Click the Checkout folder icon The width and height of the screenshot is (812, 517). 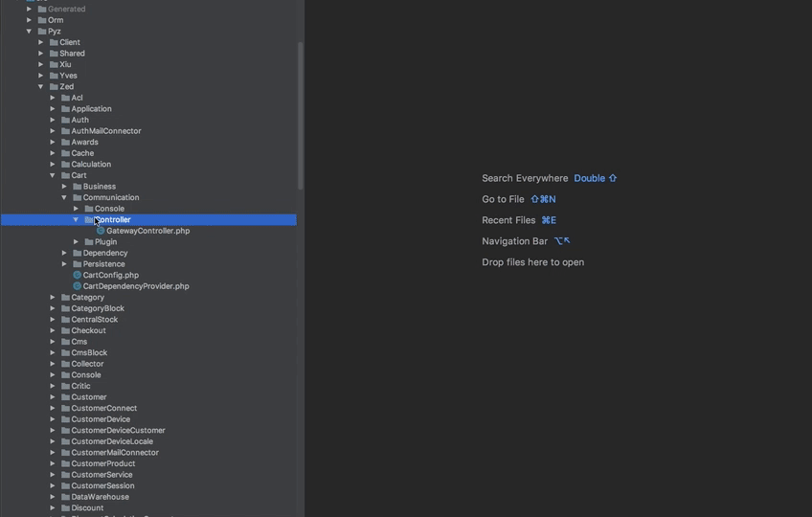pos(65,330)
